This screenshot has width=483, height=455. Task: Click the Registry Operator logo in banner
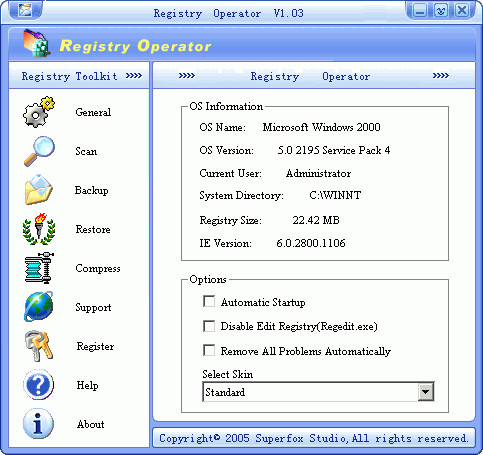(37, 43)
